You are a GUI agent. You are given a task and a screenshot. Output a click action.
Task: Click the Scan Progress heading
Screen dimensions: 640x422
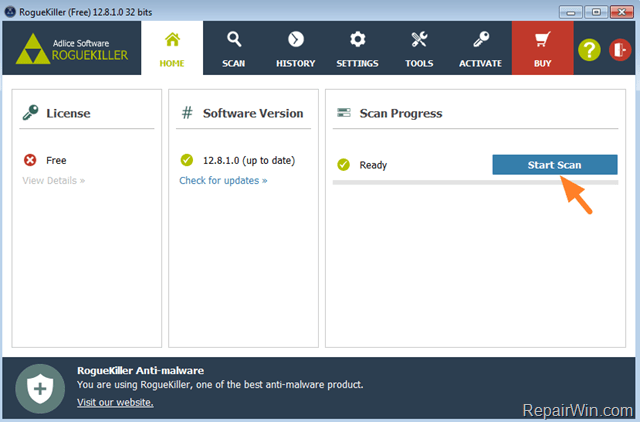click(401, 113)
